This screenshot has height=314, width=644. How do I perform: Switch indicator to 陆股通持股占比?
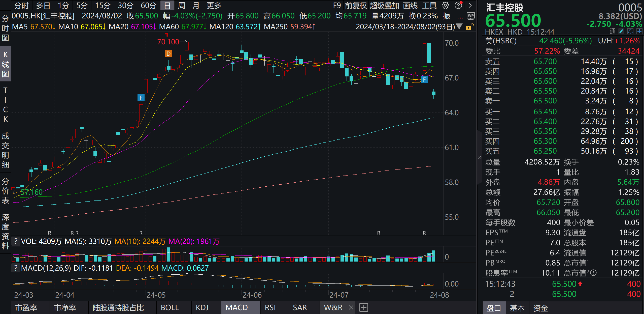118,307
